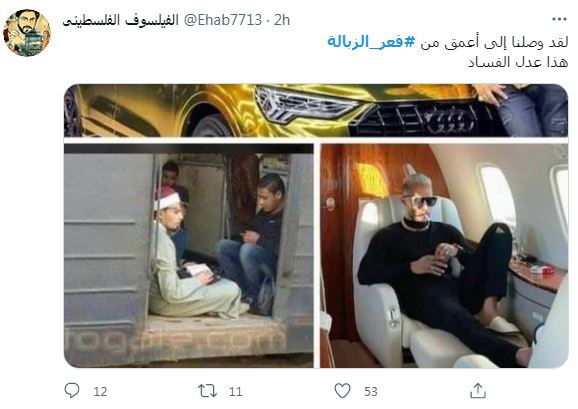The width and height of the screenshot is (578, 409).
Task: Open the tweet author's profile avatar
Action: click(x=27, y=33)
